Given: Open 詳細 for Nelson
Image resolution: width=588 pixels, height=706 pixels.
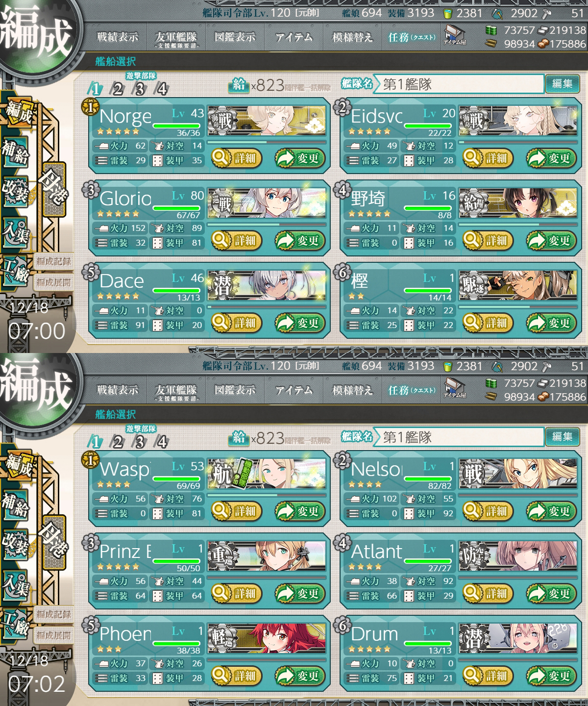Looking at the screenshot, I should point(489,511).
